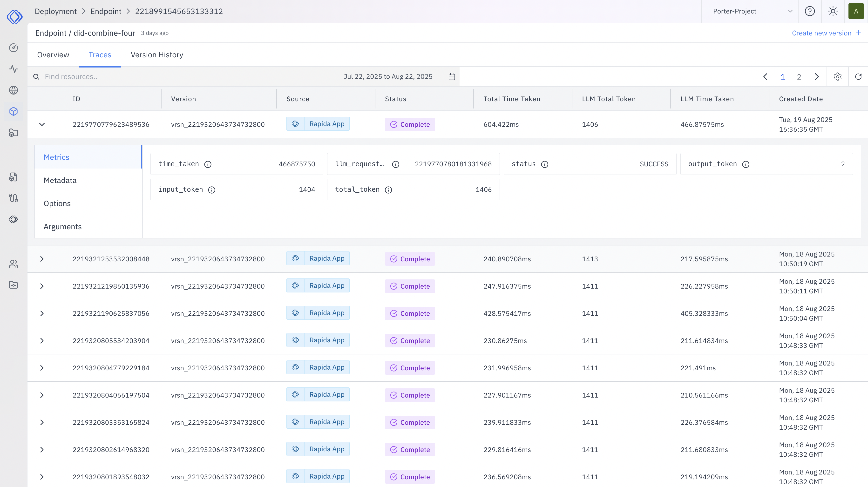The image size is (868, 487).
Task: Expand the trace row 2219320805534203904
Action: pyautogui.click(x=42, y=341)
